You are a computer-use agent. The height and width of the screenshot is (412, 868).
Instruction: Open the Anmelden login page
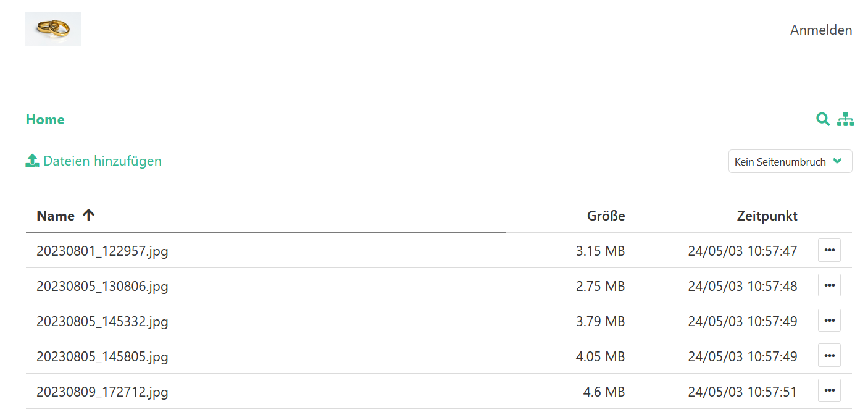pos(821,30)
